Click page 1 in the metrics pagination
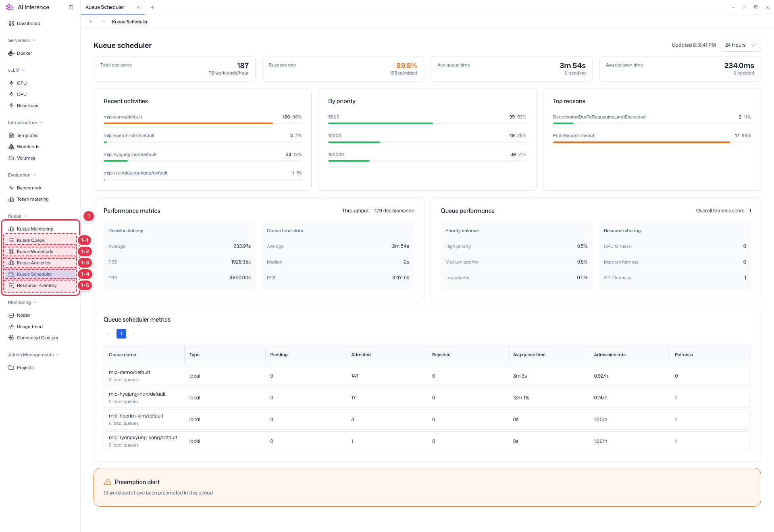The height and width of the screenshot is (532, 774). tap(121, 334)
